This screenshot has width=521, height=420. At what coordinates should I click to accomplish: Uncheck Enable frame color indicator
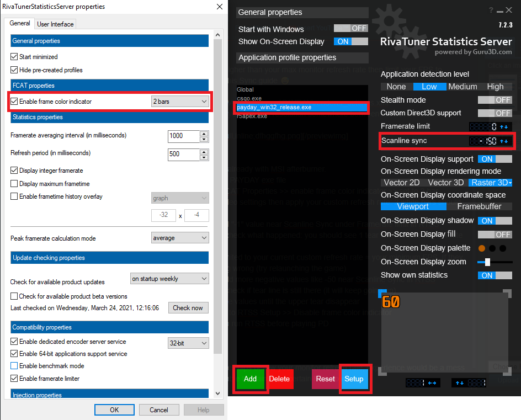(x=14, y=102)
